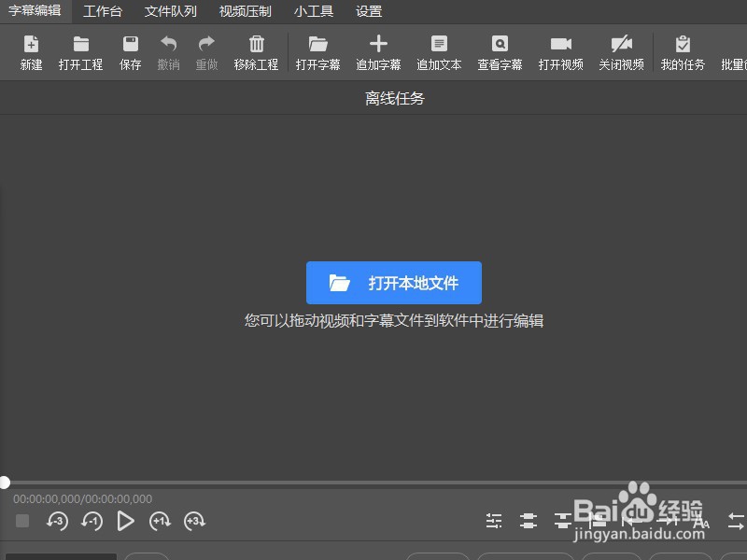
Task: Append text using the 追加文本 icon
Action: click(439, 51)
